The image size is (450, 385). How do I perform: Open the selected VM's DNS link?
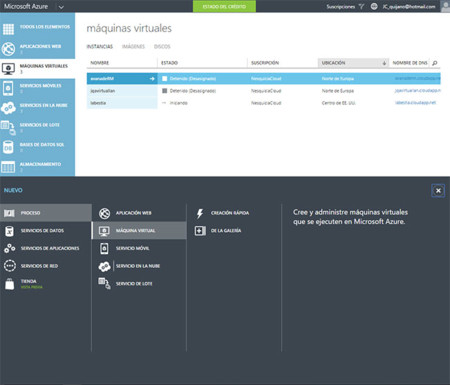[417, 79]
